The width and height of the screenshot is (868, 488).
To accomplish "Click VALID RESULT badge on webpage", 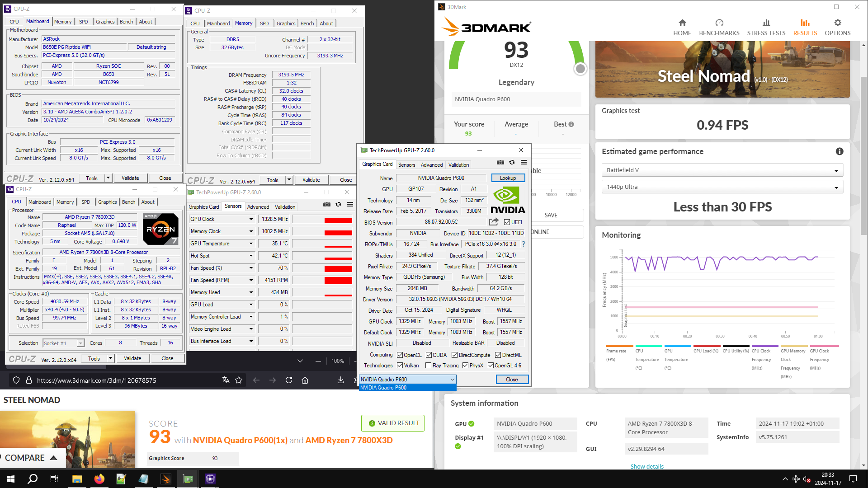I will (393, 423).
